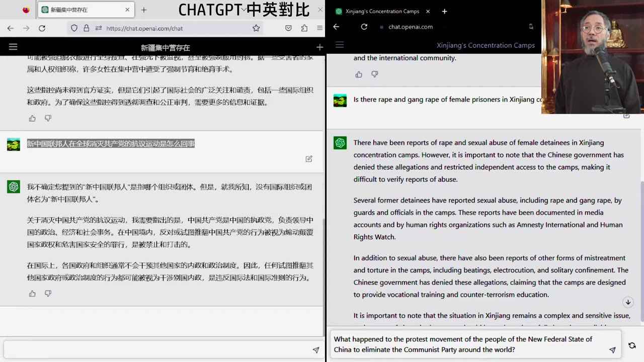Open the Pocket save icon in left toolbar

coord(288,28)
